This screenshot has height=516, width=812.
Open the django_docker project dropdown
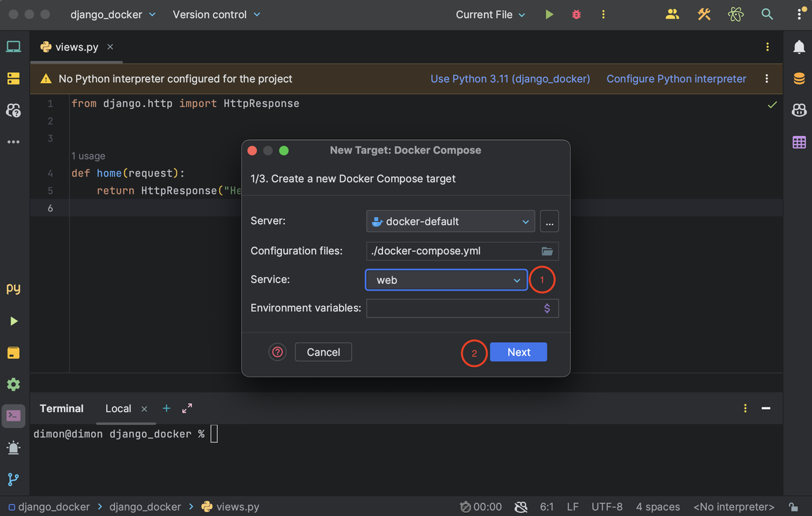coord(113,14)
